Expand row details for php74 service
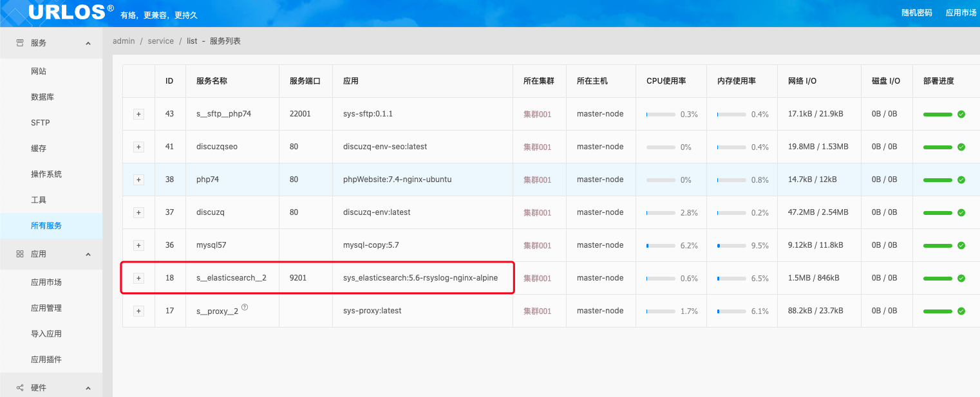Image resolution: width=980 pixels, height=397 pixels. (x=138, y=180)
